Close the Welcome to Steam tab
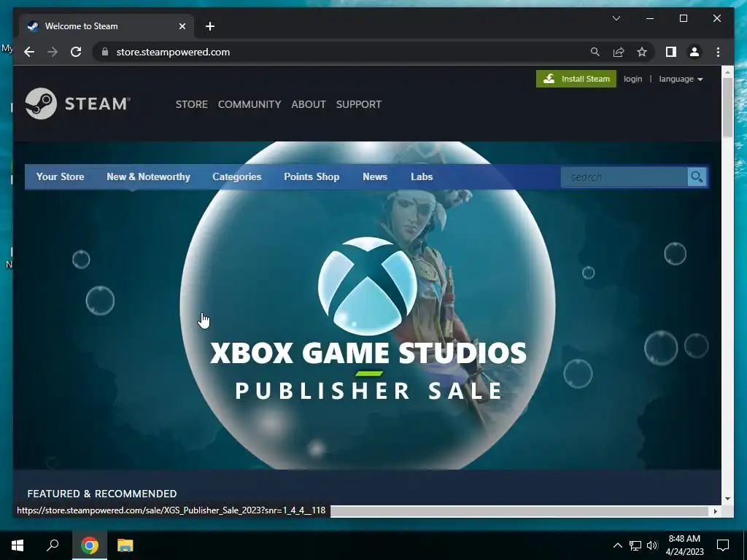Viewport: 747px width, 560px height. coord(182,26)
